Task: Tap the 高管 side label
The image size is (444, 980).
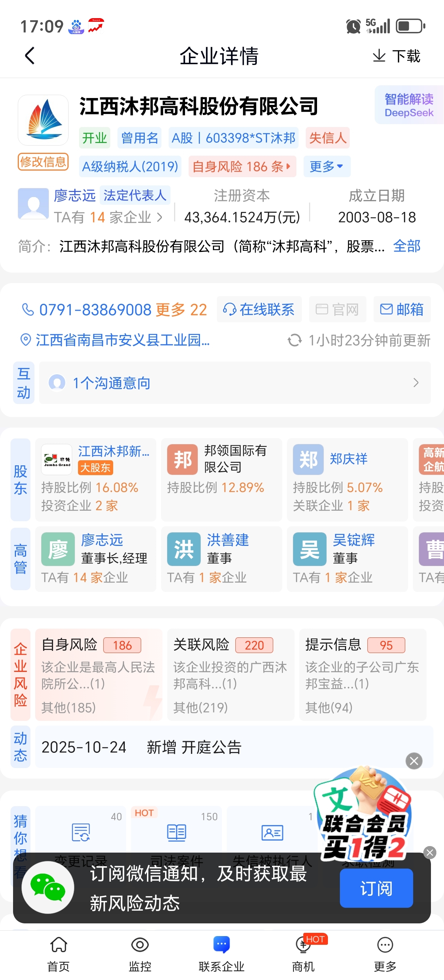Action: 21,559
